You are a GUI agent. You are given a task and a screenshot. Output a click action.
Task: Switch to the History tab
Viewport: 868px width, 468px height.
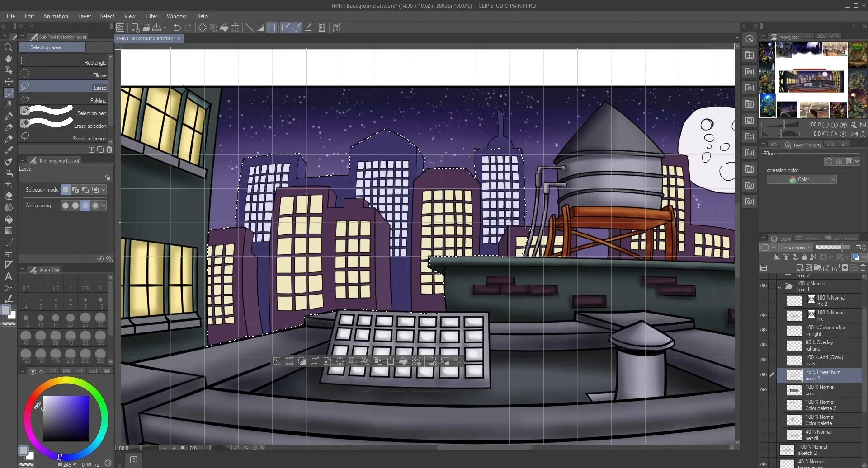point(809,238)
